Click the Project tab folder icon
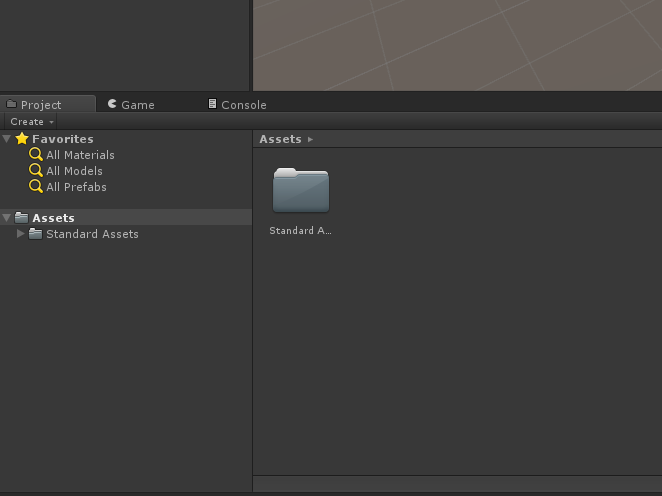662x496 pixels. click(x=12, y=104)
